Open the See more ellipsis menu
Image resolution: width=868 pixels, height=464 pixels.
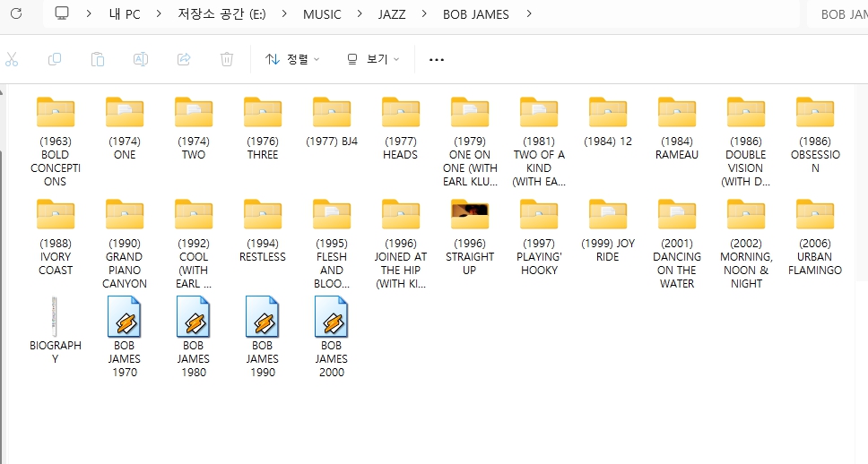(437, 60)
